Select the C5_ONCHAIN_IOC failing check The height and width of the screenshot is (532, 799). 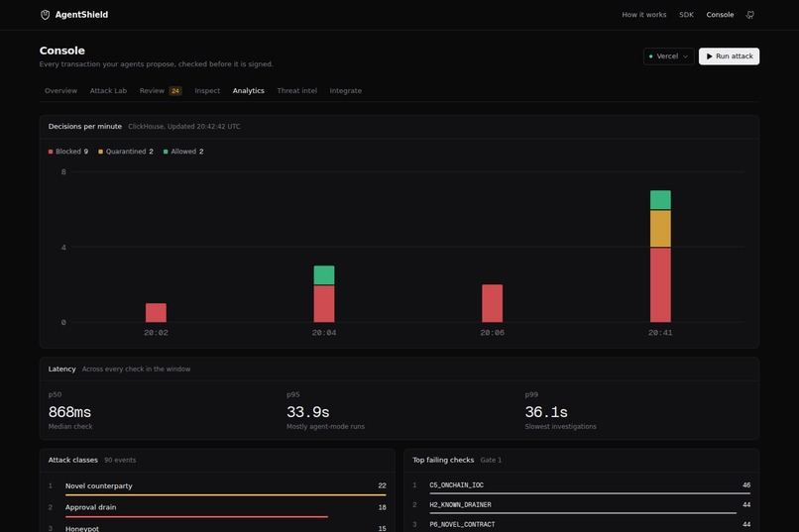tap(582, 487)
